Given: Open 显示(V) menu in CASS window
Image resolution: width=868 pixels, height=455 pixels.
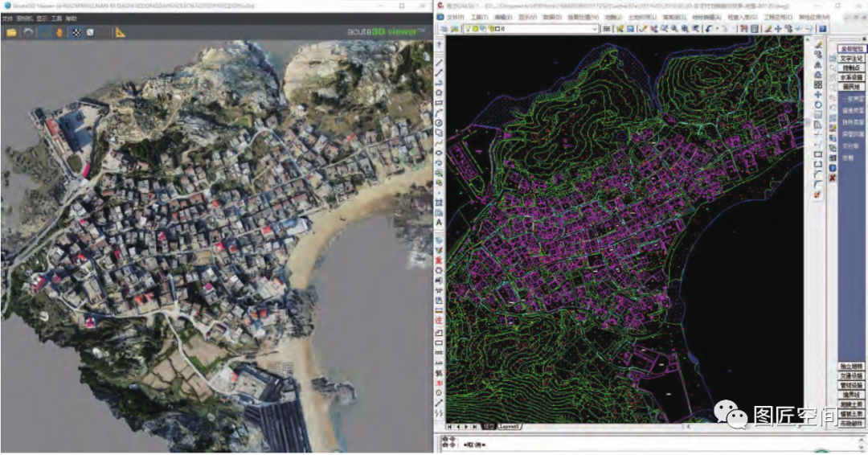Looking at the screenshot, I should coord(527,17).
